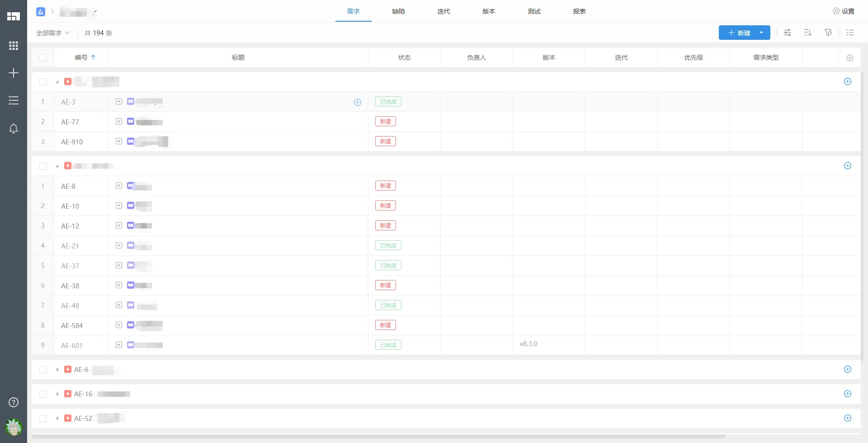Open the sort order icon
Image resolution: width=868 pixels, height=443 pixels.
[808, 33]
